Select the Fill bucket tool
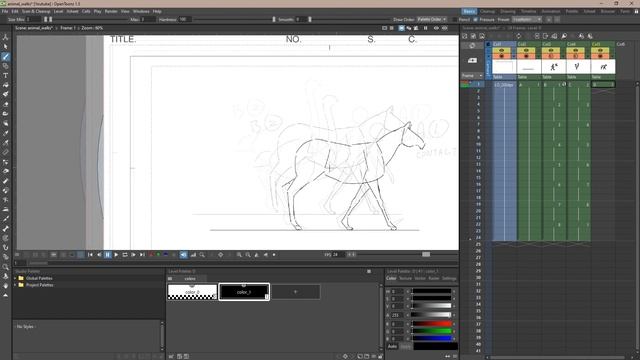The width and height of the screenshot is (640, 360). pyautogui.click(x=5, y=85)
